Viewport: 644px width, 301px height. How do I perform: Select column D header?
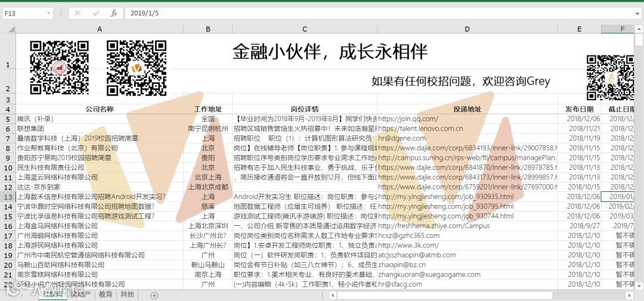tap(467, 29)
